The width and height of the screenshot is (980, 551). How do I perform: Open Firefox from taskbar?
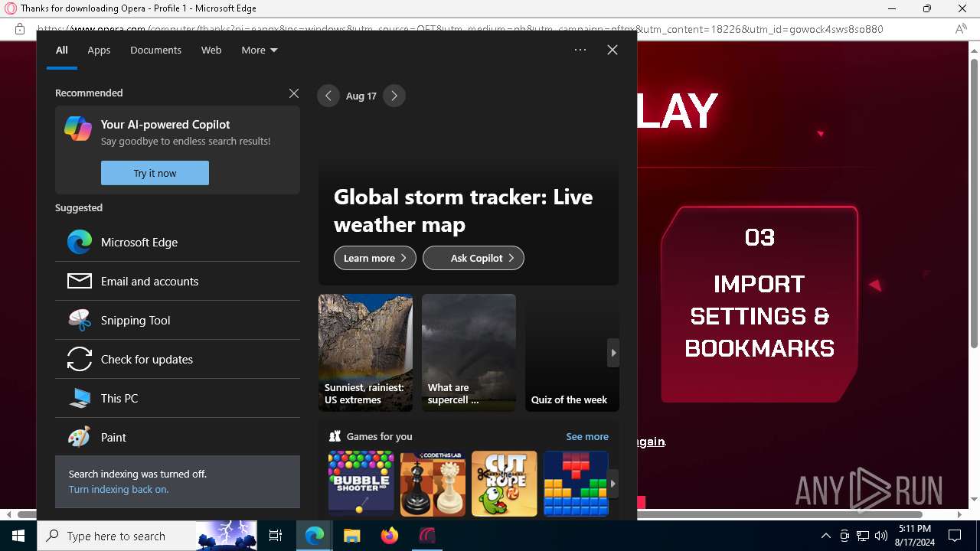tap(389, 536)
